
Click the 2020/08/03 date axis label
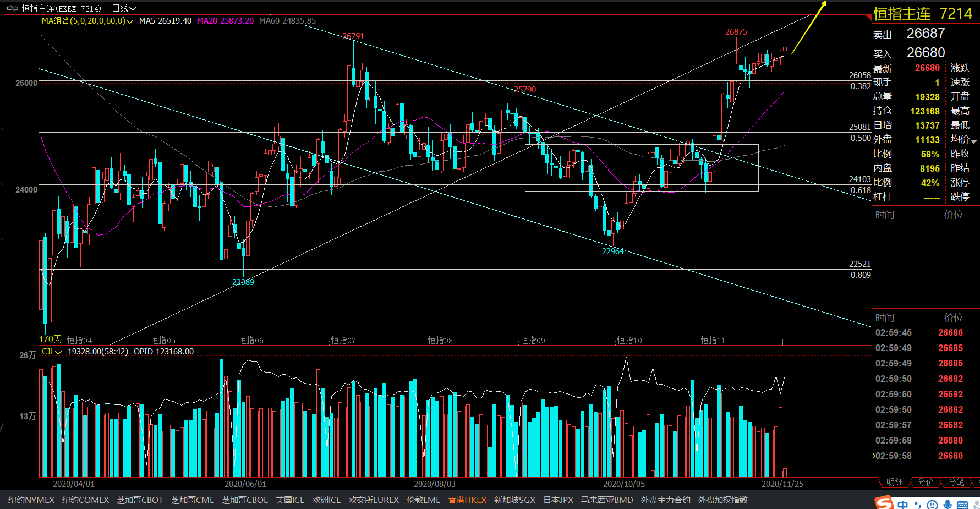pyautogui.click(x=435, y=484)
